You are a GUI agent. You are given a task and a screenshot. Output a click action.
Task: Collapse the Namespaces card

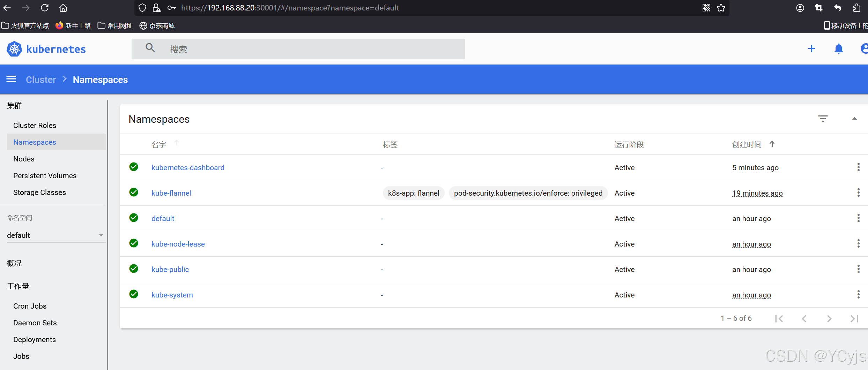pos(854,119)
